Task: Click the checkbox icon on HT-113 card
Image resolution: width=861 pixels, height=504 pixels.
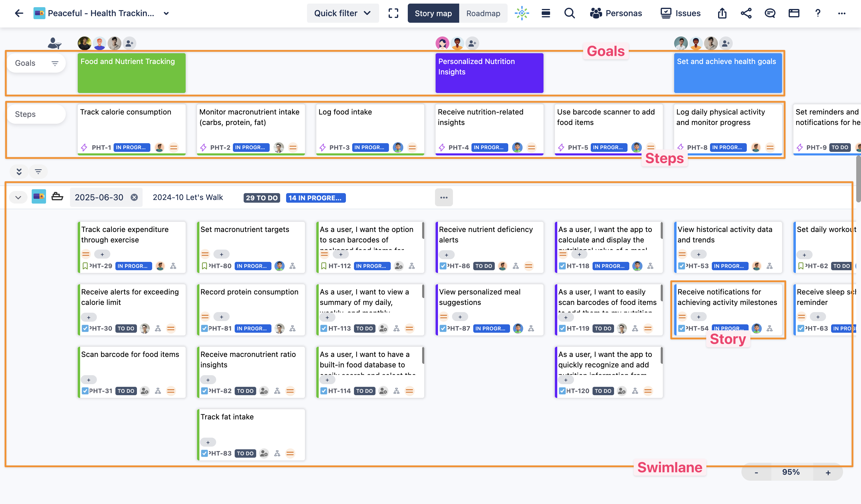Action: (323, 328)
